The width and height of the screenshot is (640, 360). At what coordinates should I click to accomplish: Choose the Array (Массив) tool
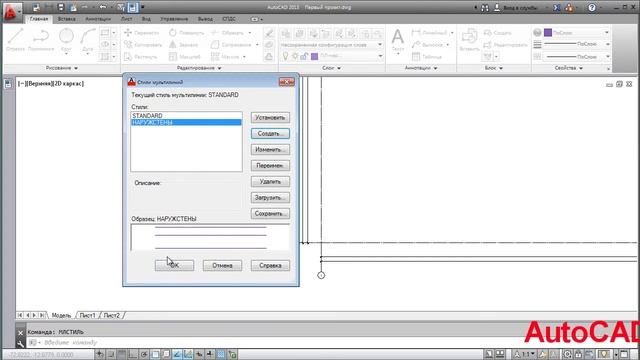point(225,57)
